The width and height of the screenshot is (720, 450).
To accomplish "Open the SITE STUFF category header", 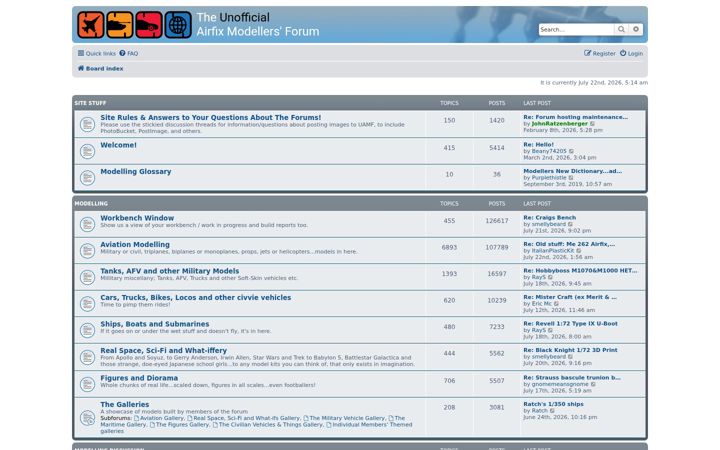I will click(x=90, y=103).
